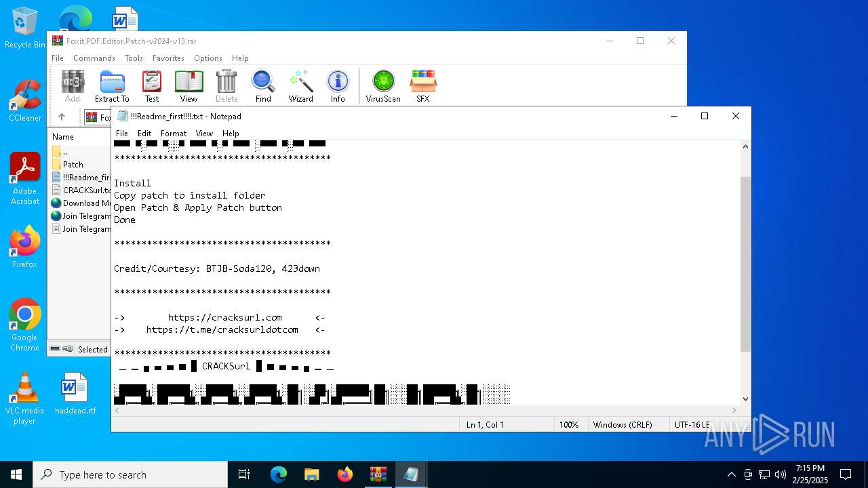Click Notepad's vertical scrollbar thumb
The height and width of the screenshot is (488, 868).
pyautogui.click(x=745, y=264)
